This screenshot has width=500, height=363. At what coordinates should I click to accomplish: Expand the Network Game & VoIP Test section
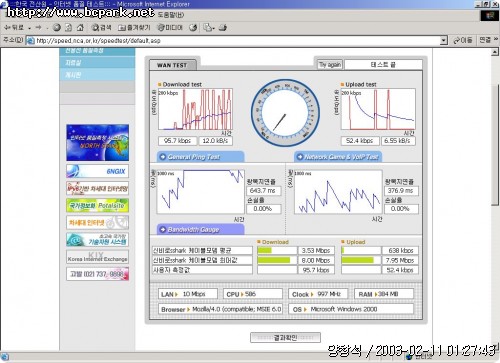click(338, 157)
